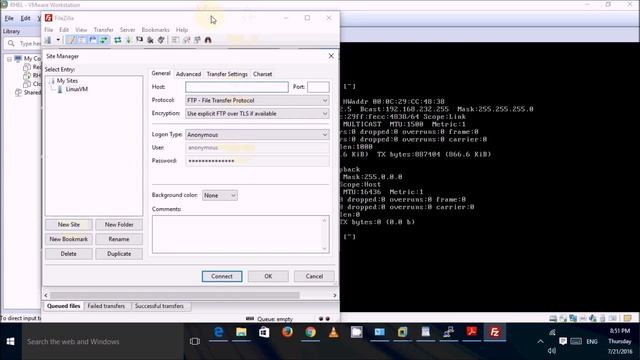Click the Host input field
The height and width of the screenshot is (360, 640).
pyautogui.click(x=237, y=87)
